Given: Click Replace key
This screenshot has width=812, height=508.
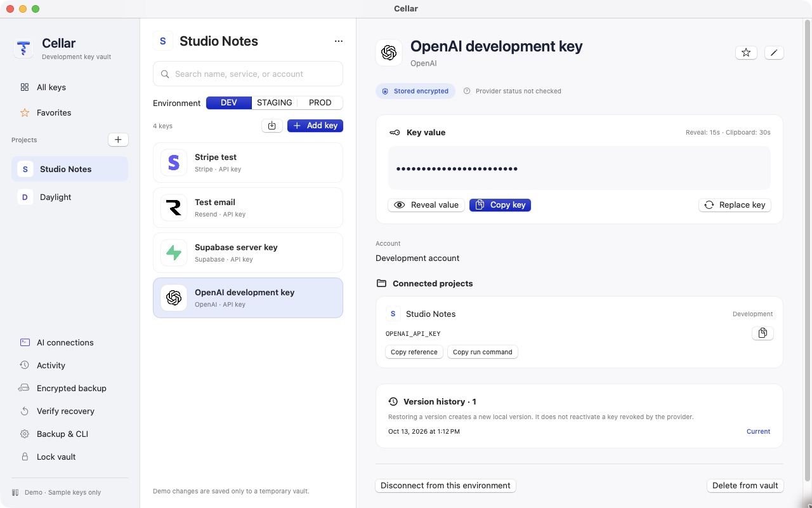Looking at the screenshot, I should (735, 205).
